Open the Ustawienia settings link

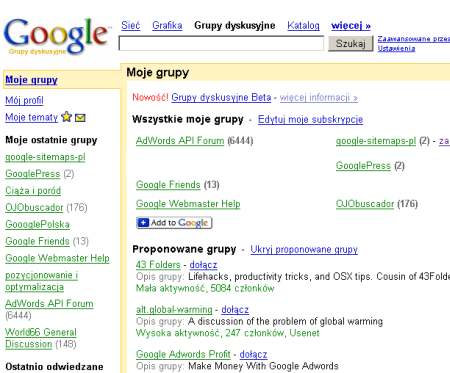(x=396, y=49)
